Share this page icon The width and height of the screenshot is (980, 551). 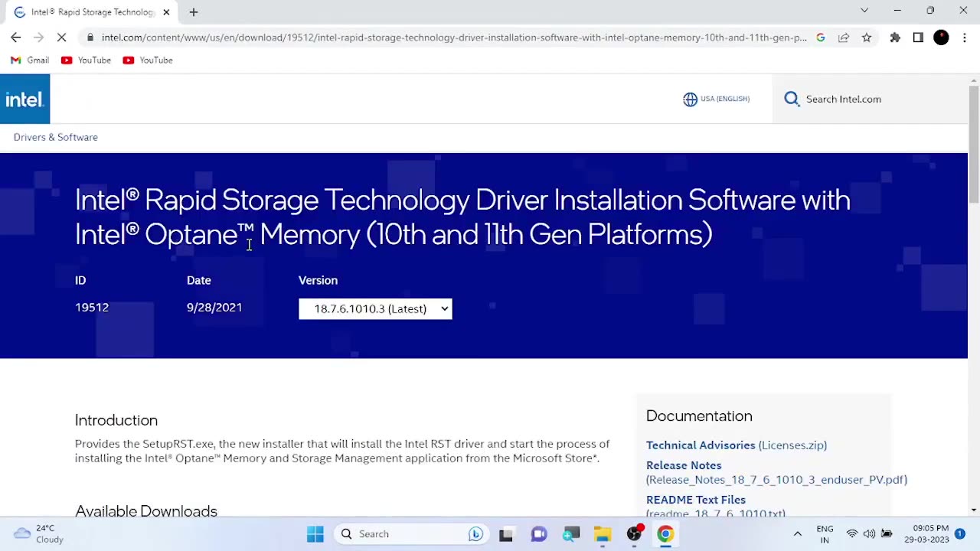[x=844, y=37]
